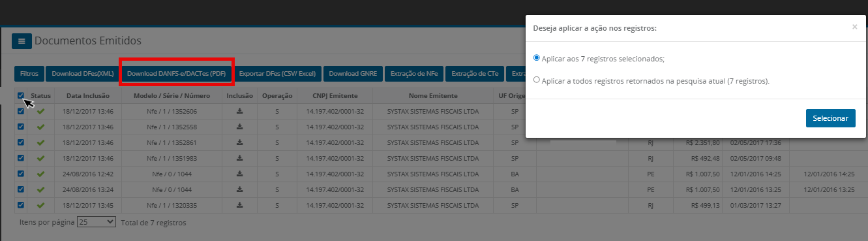The image size is (868, 241).
Task: Click status checkmark of Nfe / 1 / 1351983
Action: point(40,158)
